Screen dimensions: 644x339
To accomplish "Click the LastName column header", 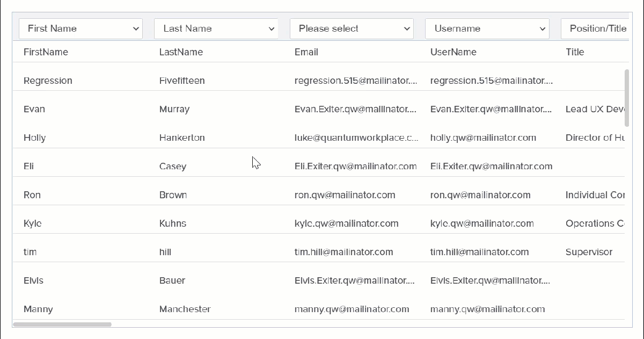I will coord(181,52).
